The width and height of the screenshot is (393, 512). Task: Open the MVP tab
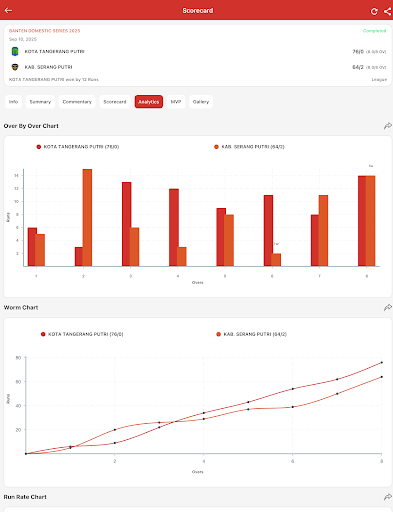pos(176,102)
